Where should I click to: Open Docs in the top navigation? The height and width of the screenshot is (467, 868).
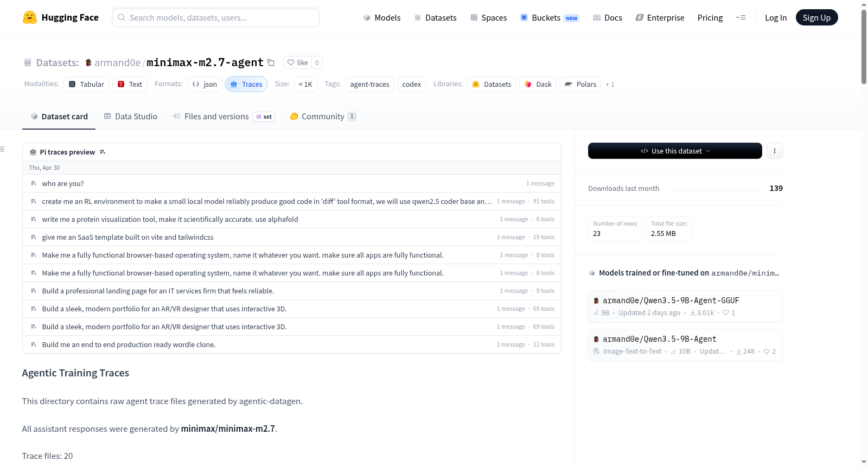click(x=608, y=17)
